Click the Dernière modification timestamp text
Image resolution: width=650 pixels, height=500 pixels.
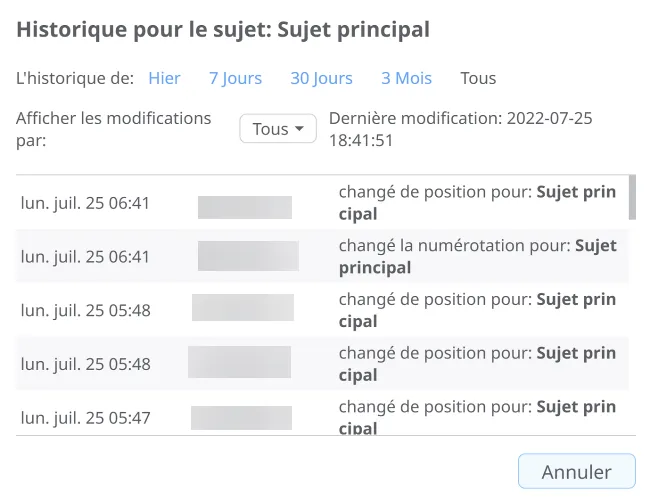tap(460, 129)
